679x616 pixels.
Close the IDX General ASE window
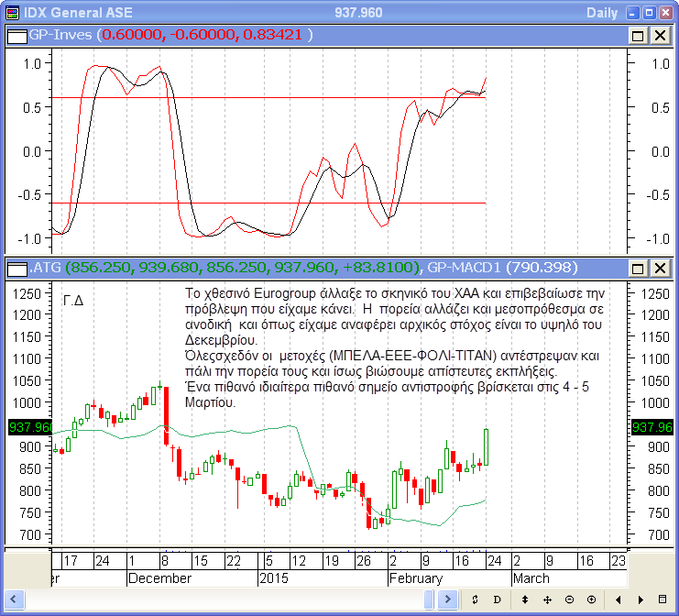(x=665, y=13)
